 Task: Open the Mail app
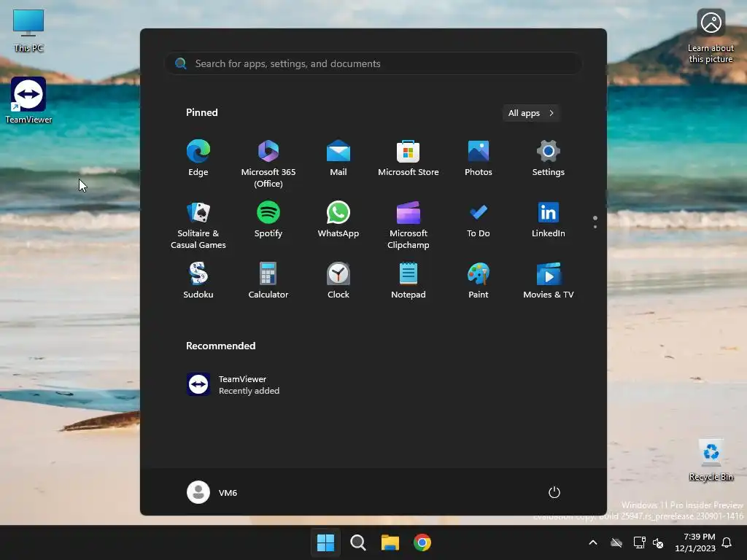pyautogui.click(x=338, y=158)
